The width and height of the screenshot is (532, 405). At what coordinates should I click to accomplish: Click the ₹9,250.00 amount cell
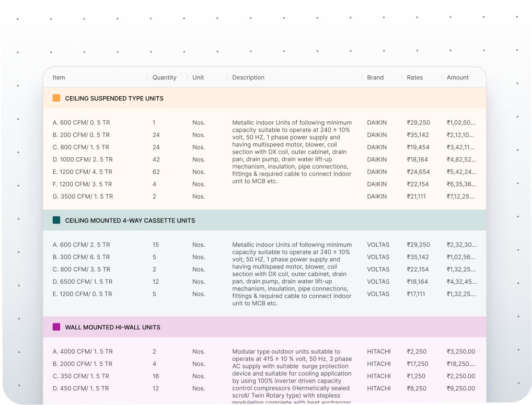click(461, 388)
